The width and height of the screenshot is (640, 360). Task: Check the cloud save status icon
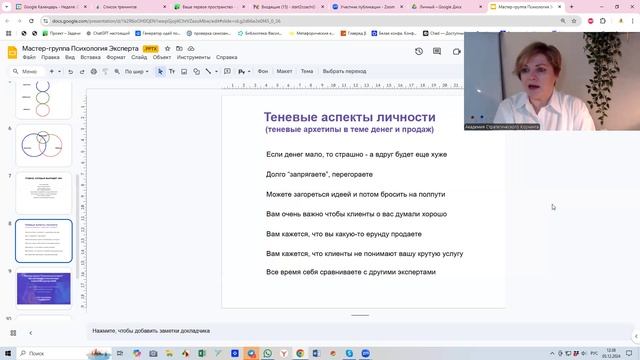click(x=191, y=49)
